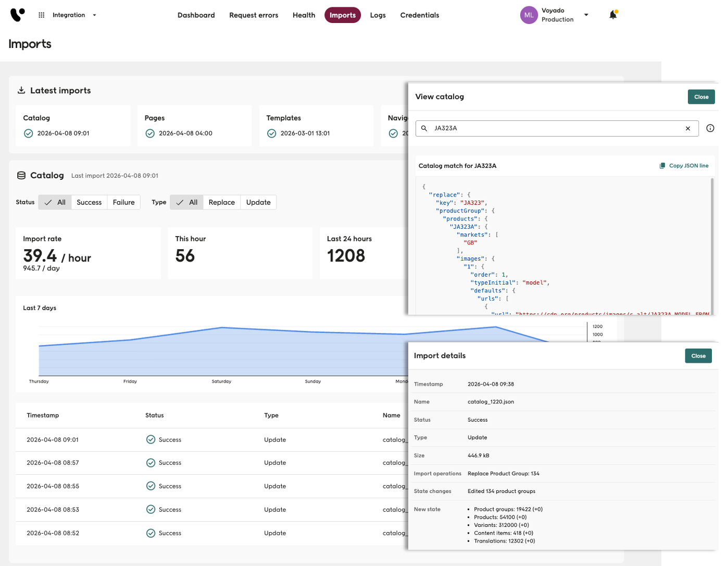The width and height of the screenshot is (728, 566).
Task: Click the catalog search info icon
Action: 710,128
